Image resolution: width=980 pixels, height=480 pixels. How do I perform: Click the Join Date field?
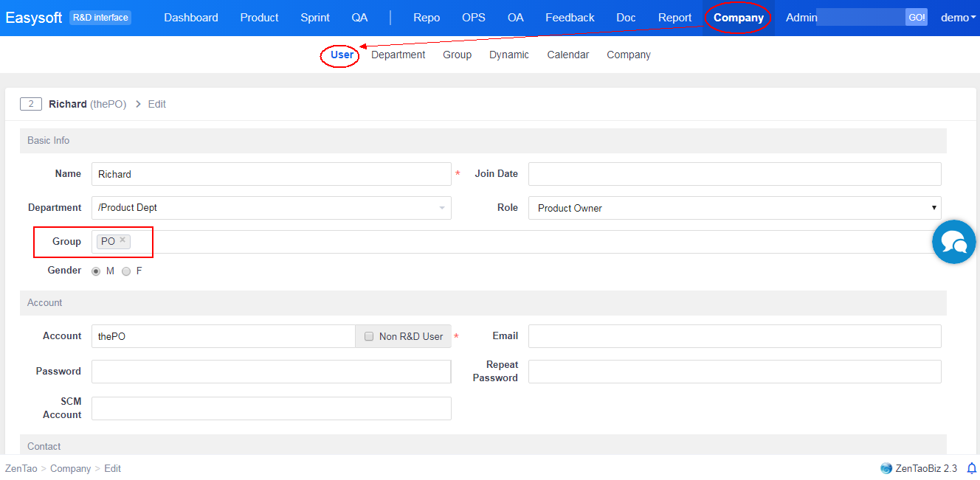pyautogui.click(x=734, y=174)
